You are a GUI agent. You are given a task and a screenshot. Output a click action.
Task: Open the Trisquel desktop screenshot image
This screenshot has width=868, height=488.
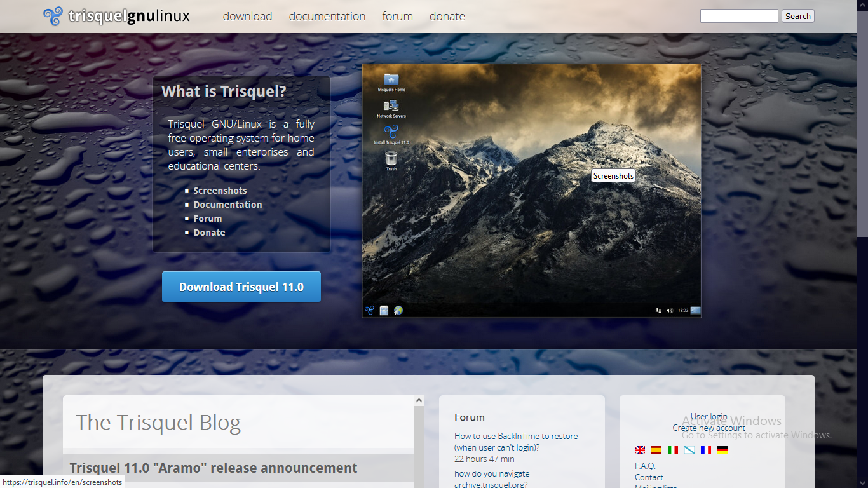pyautogui.click(x=532, y=190)
